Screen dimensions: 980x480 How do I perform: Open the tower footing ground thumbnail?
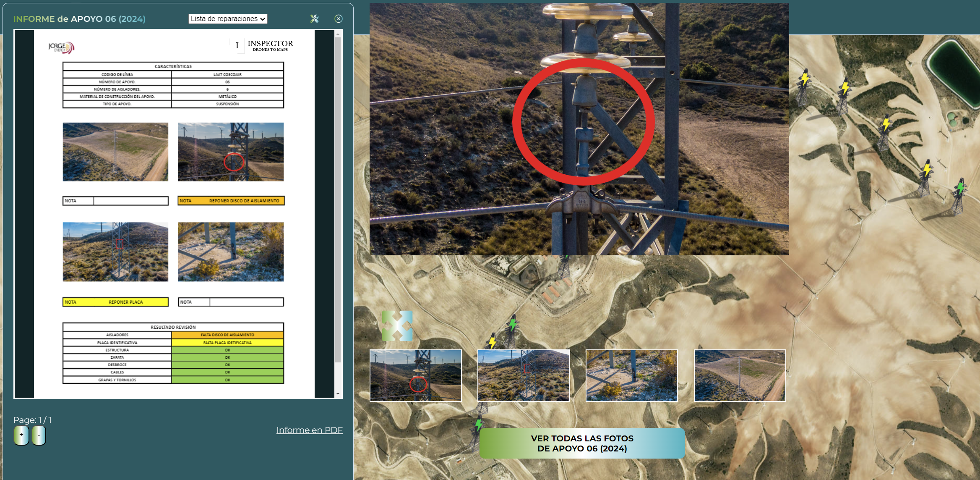(x=631, y=375)
